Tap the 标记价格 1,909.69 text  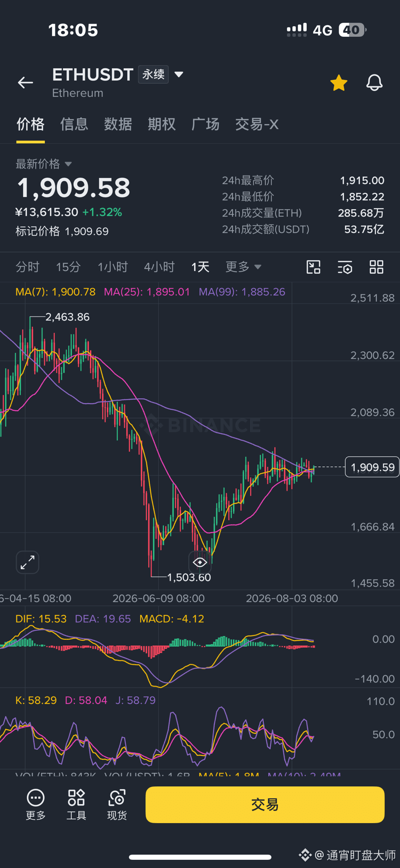(x=62, y=231)
